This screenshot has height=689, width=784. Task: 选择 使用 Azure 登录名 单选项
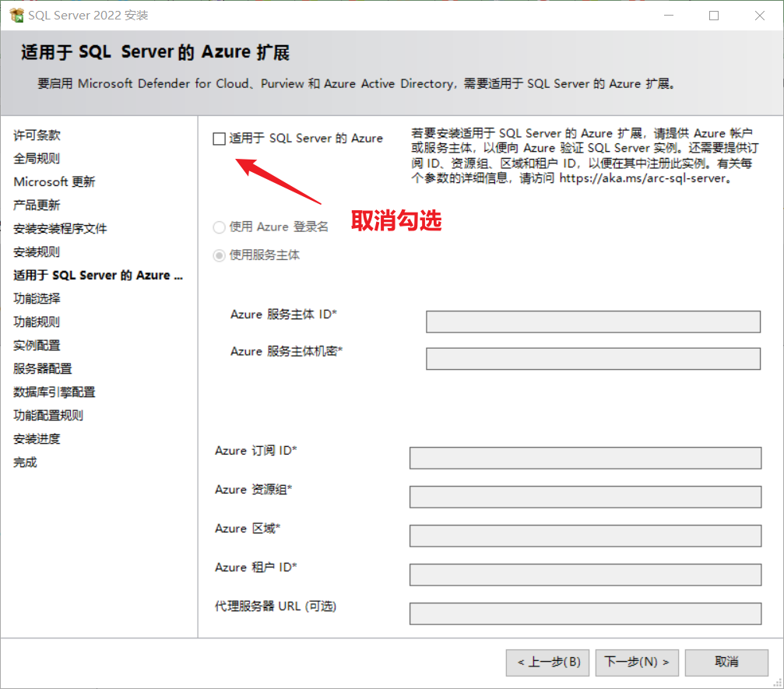[220, 227]
